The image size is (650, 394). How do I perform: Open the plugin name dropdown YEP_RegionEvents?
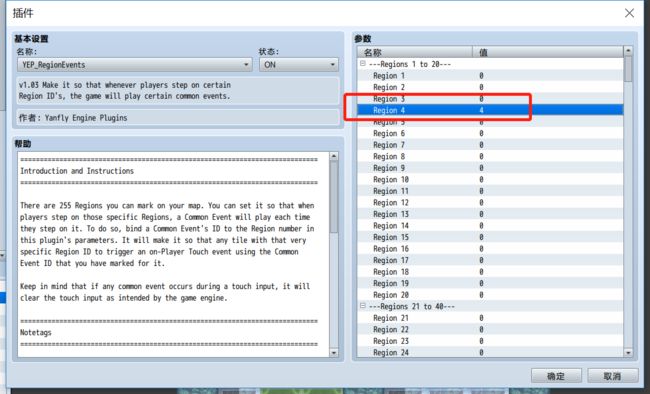135,65
